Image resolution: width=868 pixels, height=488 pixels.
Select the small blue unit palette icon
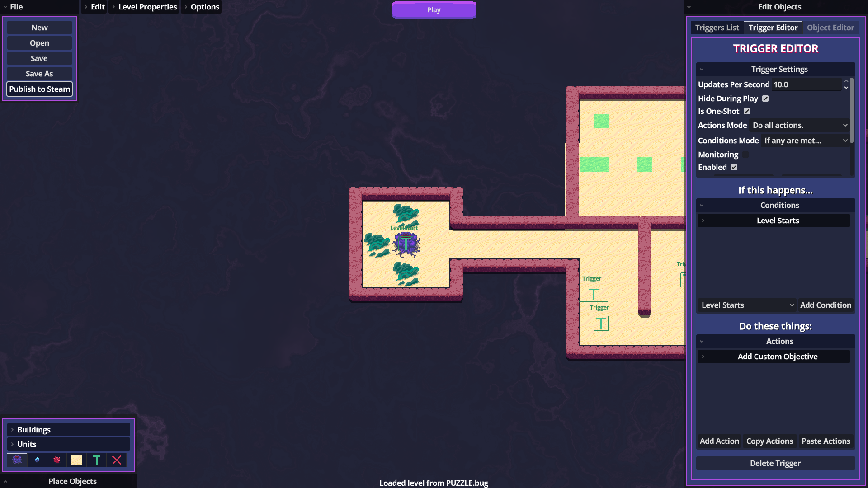click(37, 460)
